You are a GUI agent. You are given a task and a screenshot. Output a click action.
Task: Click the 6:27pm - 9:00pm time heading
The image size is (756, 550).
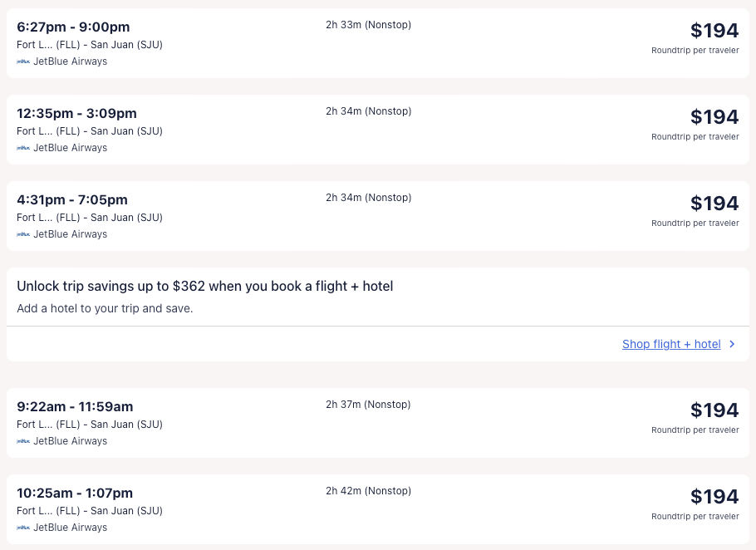click(73, 27)
